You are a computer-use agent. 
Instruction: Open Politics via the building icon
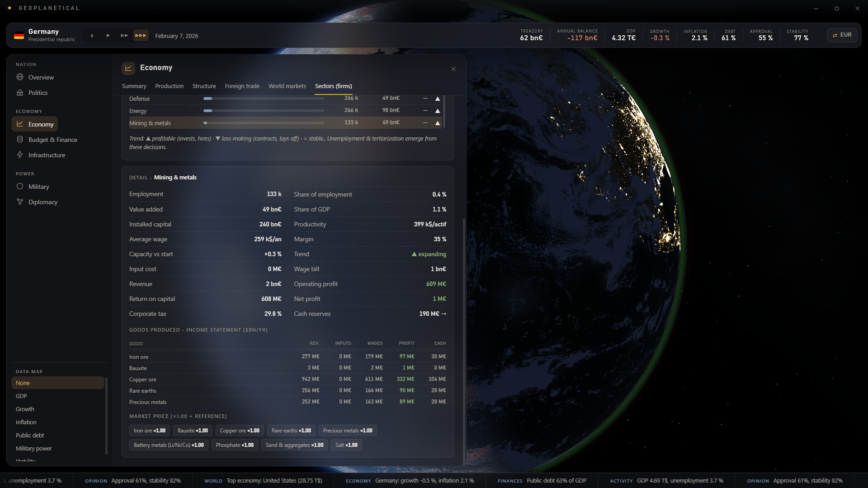click(x=20, y=93)
